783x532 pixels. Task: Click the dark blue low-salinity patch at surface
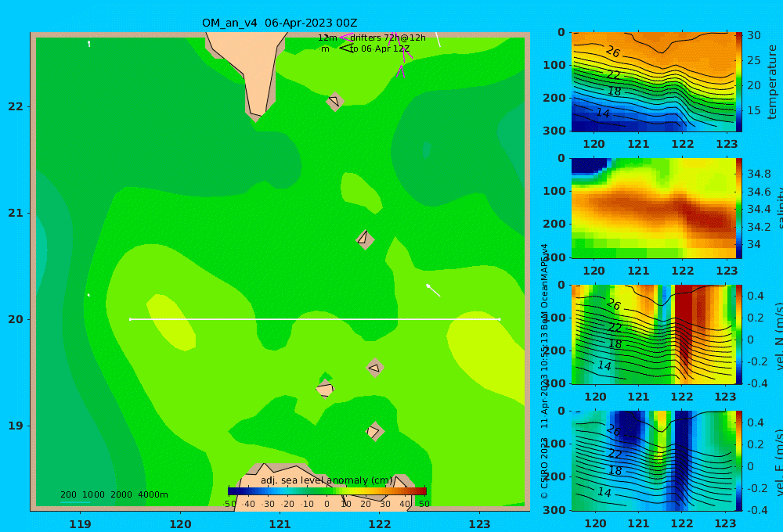pyautogui.click(x=590, y=165)
